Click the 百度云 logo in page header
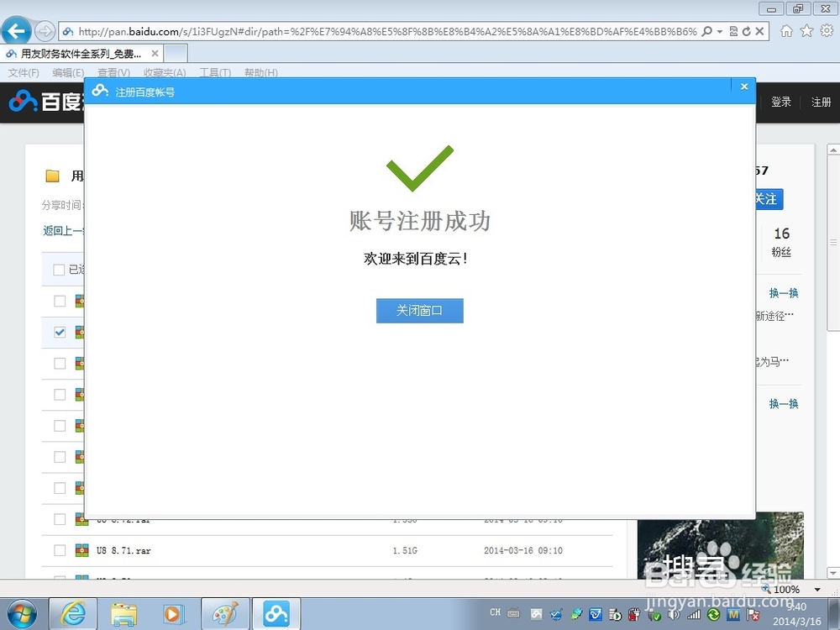The image size is (840, 630). tap(46, 102)
